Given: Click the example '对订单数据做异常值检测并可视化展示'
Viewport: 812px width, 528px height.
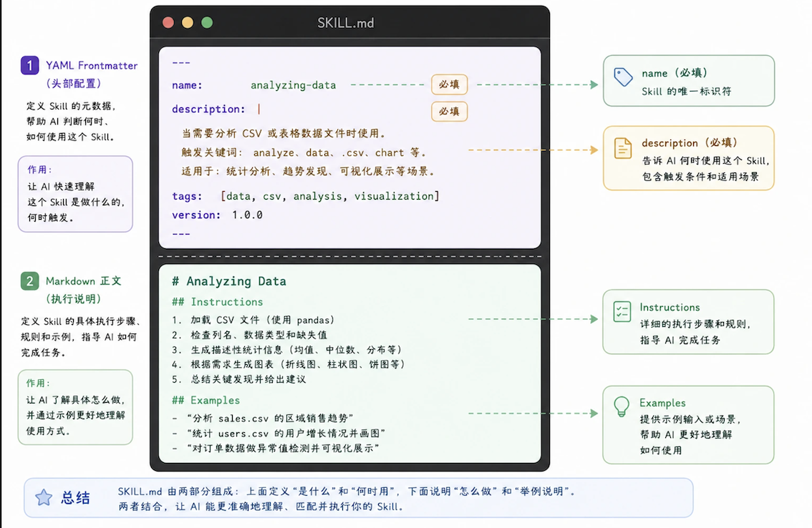Looking at the screenshot, I should click(x=276, y=448).
